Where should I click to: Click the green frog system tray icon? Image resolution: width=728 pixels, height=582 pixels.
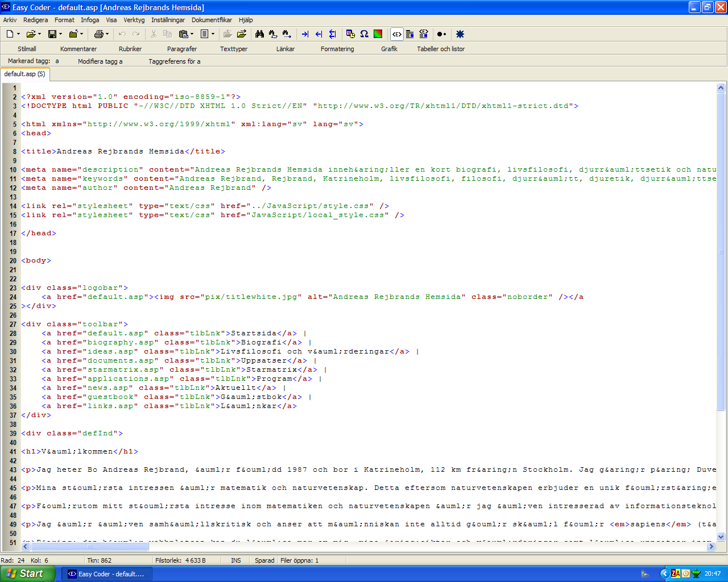[x=696, y=573]
